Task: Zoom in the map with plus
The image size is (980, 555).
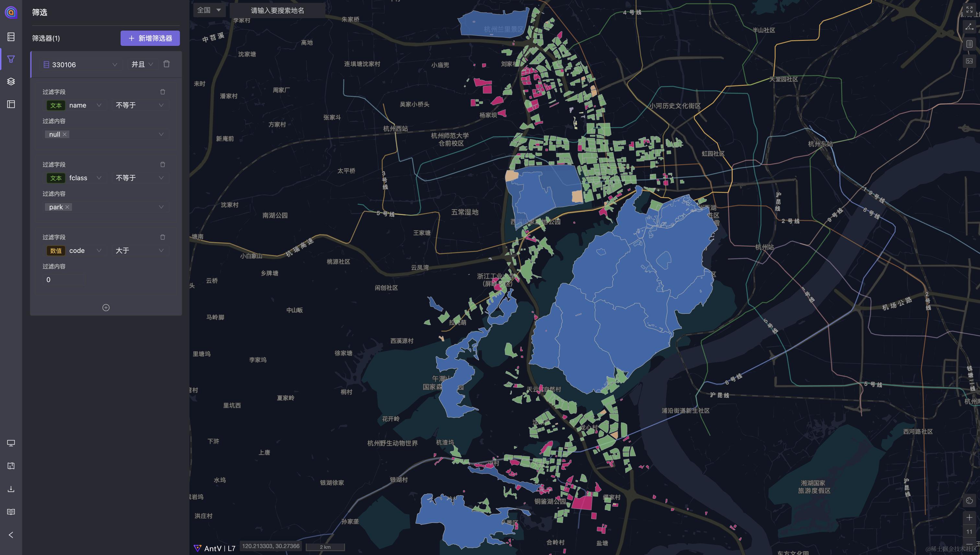Action: pyautogui.click(x=969, y=517)
